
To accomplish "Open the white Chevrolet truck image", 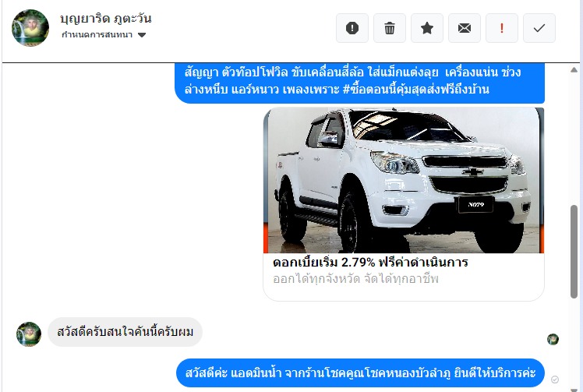I will point(404,180).
